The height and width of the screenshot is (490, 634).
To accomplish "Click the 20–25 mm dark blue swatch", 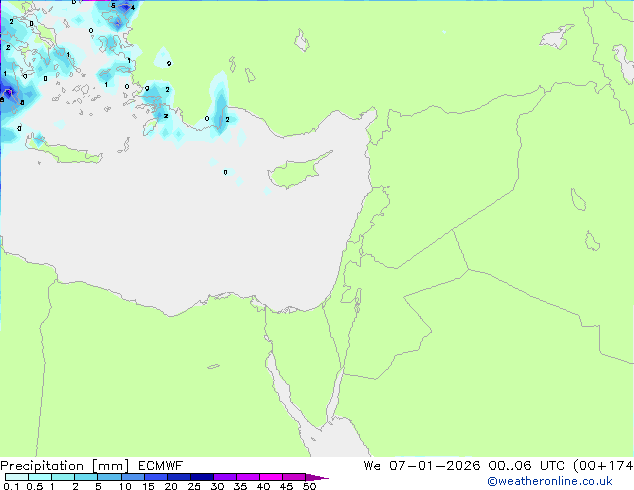I will coord(178,477).
